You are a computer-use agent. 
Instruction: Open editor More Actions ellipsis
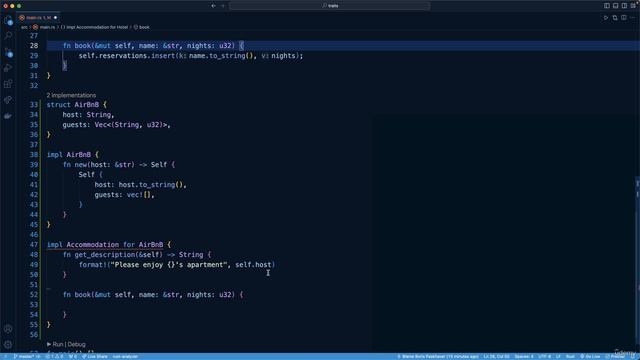pyautogui.click(x=633, y=18)
